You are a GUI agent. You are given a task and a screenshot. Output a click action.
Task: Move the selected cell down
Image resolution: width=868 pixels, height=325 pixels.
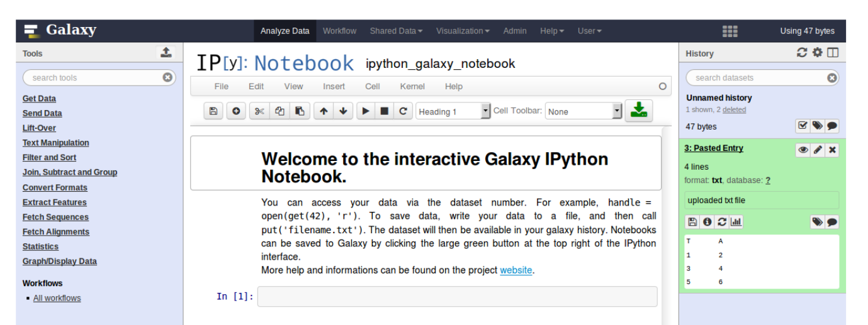coord(343,111)
